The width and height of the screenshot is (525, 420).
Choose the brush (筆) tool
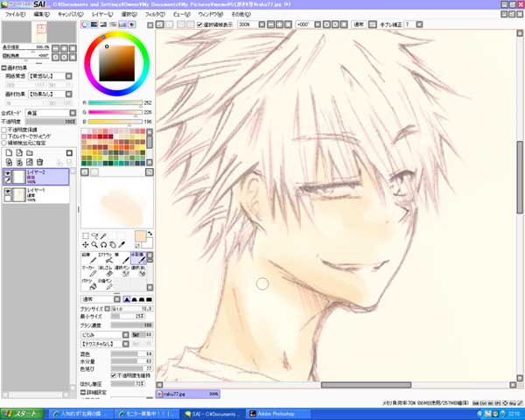pyautogui.click(x=122, y=258)
